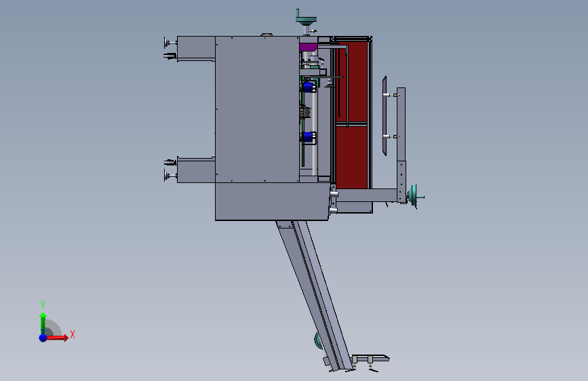Click the red X axis arrow of the triad
The width and height of the screenshot is (588, 381).
point(57,338)
